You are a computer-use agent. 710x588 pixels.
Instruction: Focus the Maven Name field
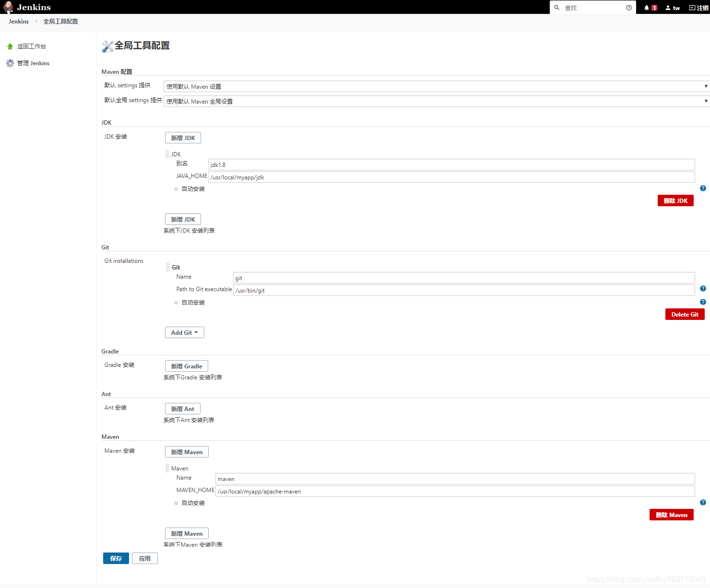(x=455, y=479)
